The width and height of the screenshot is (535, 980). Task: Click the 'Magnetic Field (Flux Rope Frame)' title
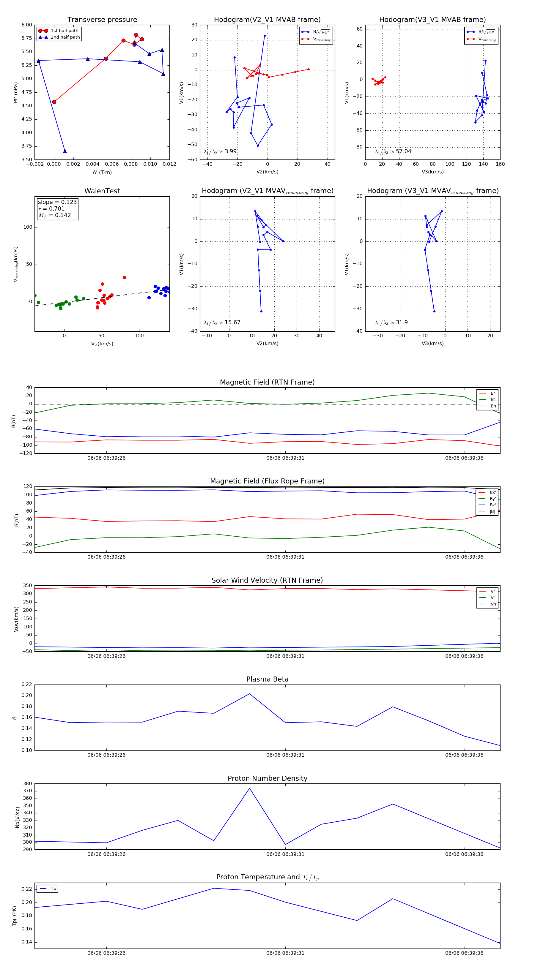coord(267,481)
